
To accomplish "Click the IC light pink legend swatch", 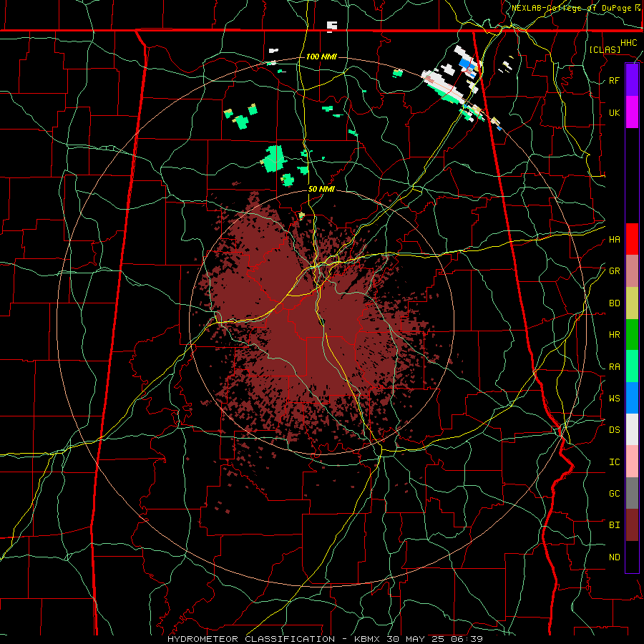I will (632, 462).
